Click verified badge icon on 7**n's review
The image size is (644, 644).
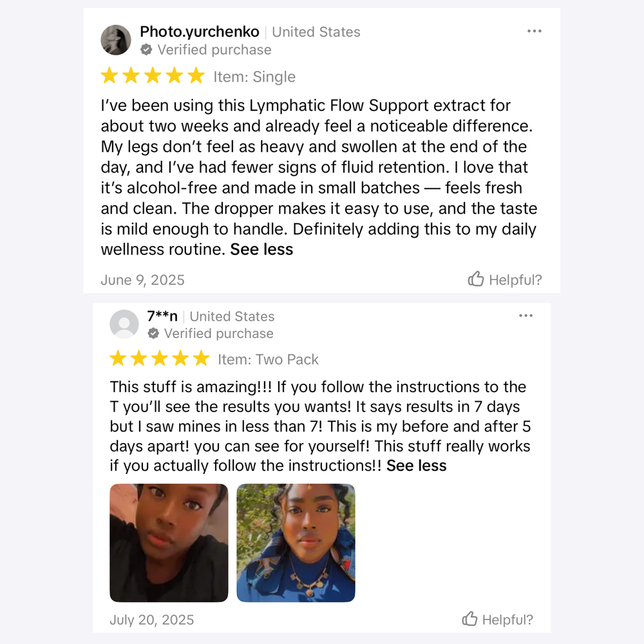153,334
